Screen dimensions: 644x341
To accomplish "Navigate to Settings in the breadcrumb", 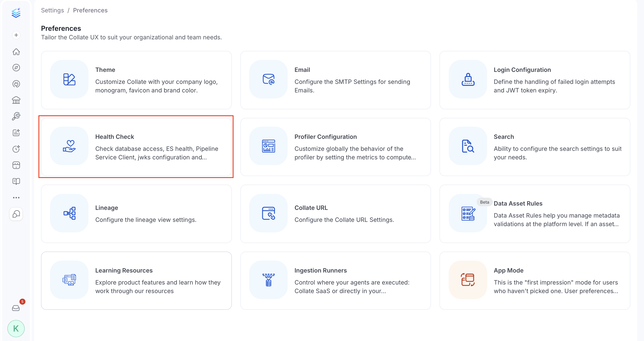I will pos(53,10).
